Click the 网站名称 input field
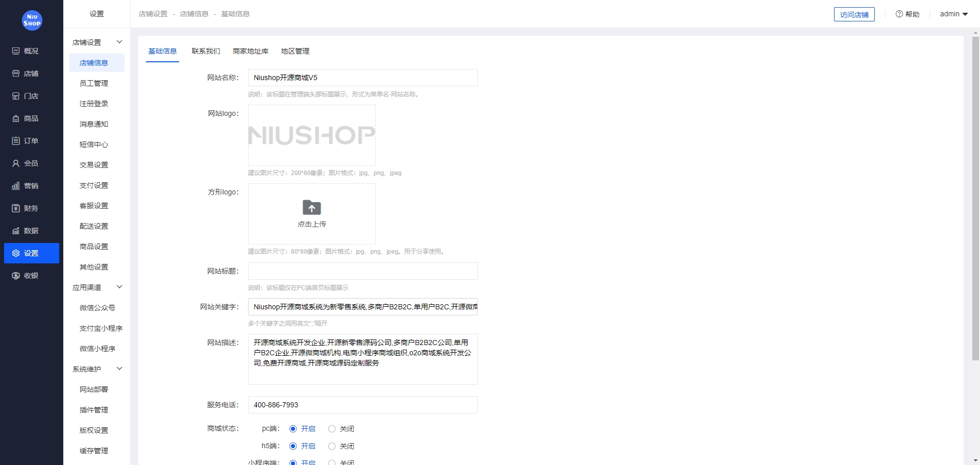 coord(363,78)
